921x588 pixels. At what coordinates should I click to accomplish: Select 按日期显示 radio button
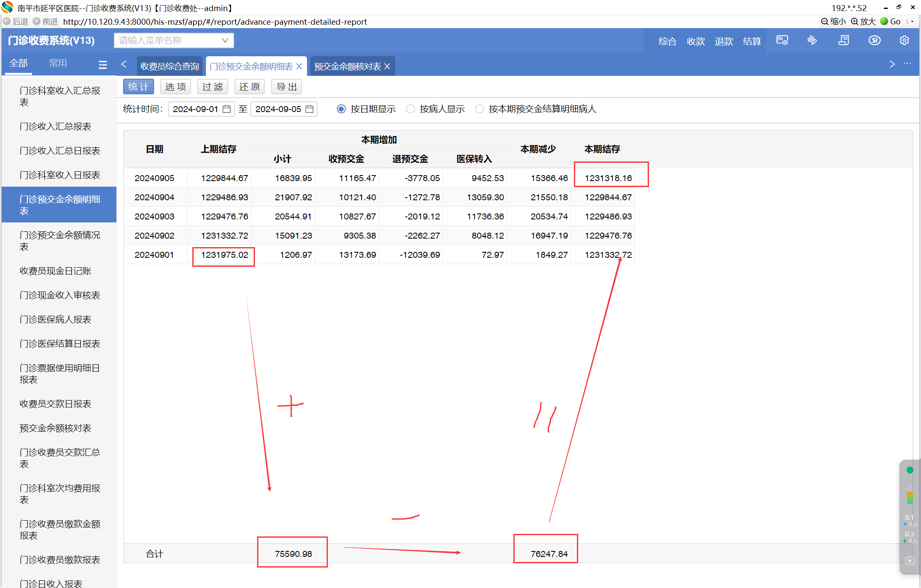point(341,109)
